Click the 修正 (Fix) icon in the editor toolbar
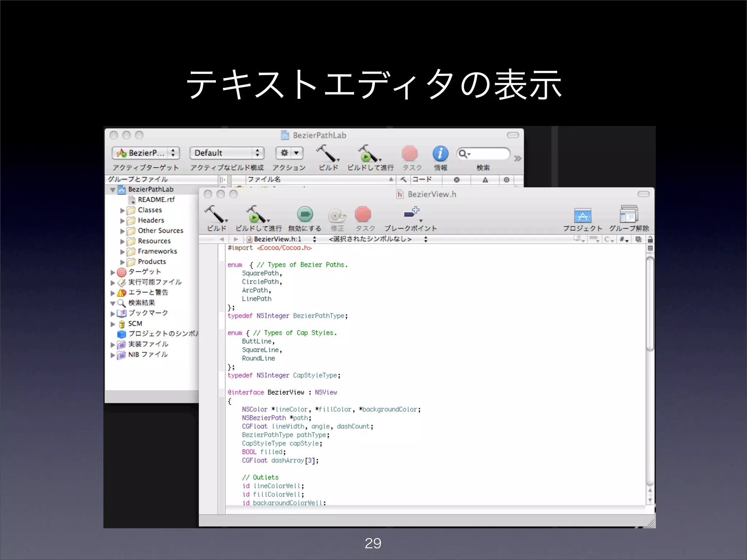 (x=337, y=215)
